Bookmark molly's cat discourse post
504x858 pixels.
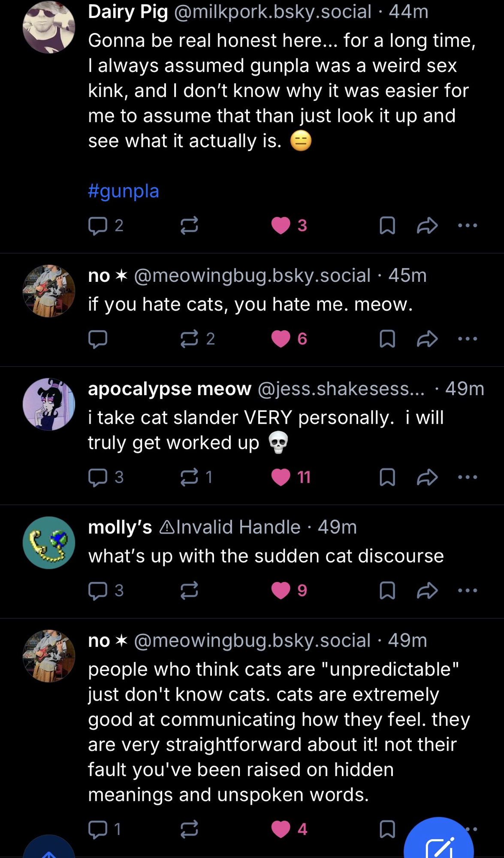(x=387, y=591)
